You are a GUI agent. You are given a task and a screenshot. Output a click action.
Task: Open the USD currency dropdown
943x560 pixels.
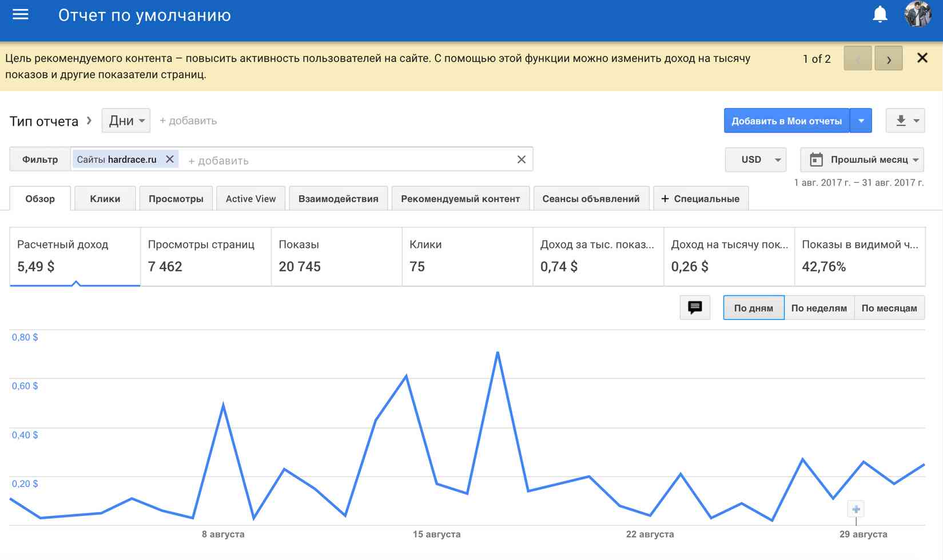click(755, 159)
